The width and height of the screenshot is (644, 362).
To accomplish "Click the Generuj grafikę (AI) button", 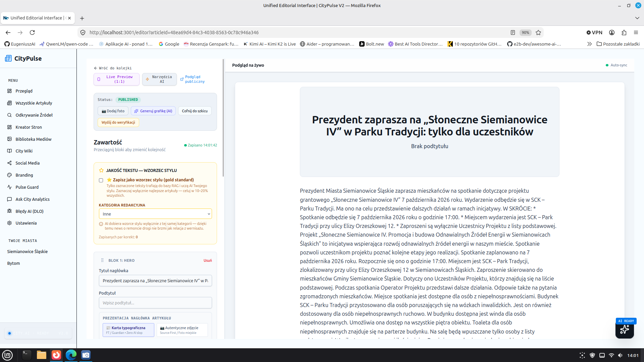I will click(153, 111).
